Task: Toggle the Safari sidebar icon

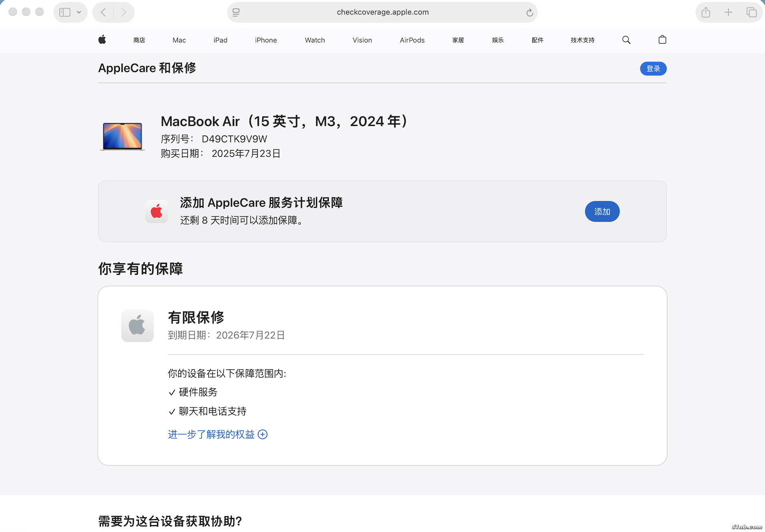Action: coord(65,12)
